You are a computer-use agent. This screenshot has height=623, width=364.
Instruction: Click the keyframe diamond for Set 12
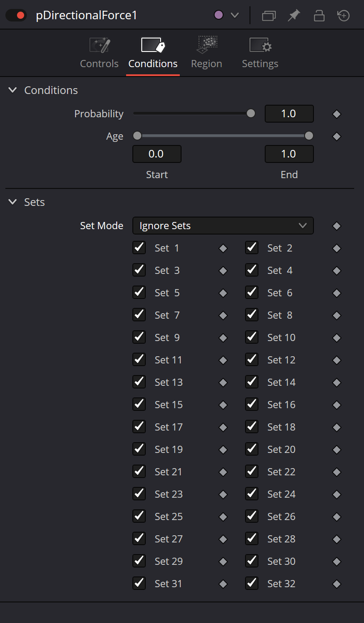coord(337,360)
